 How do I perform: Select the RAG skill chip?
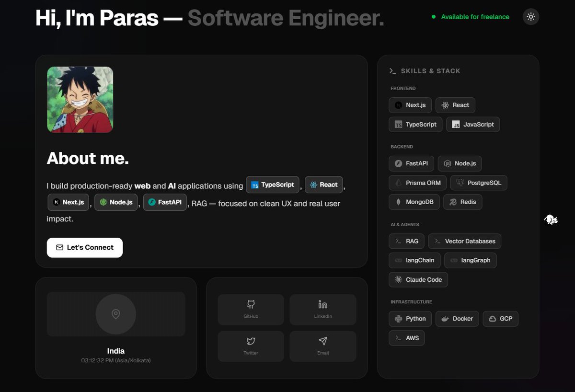pos(407,241)
